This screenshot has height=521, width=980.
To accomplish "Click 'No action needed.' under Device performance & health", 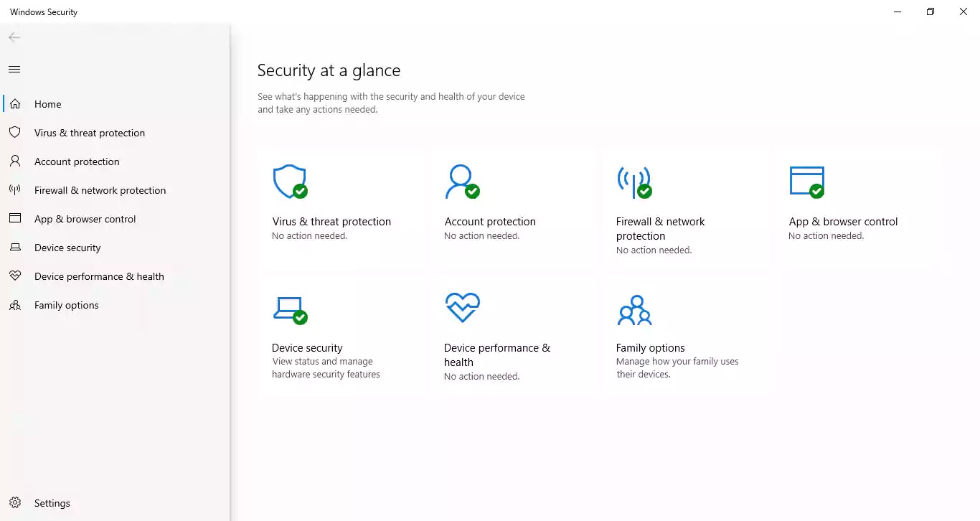I will tap(481, 377).
